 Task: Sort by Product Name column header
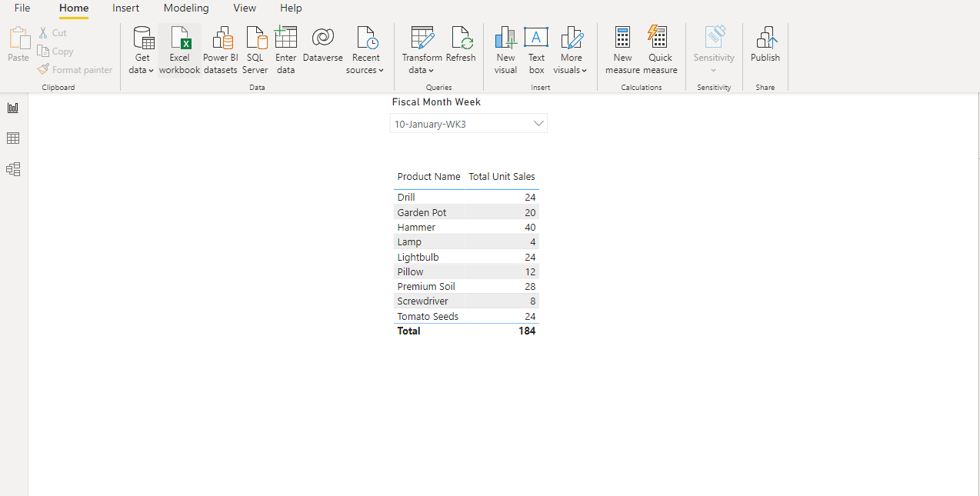coord(428,177)
